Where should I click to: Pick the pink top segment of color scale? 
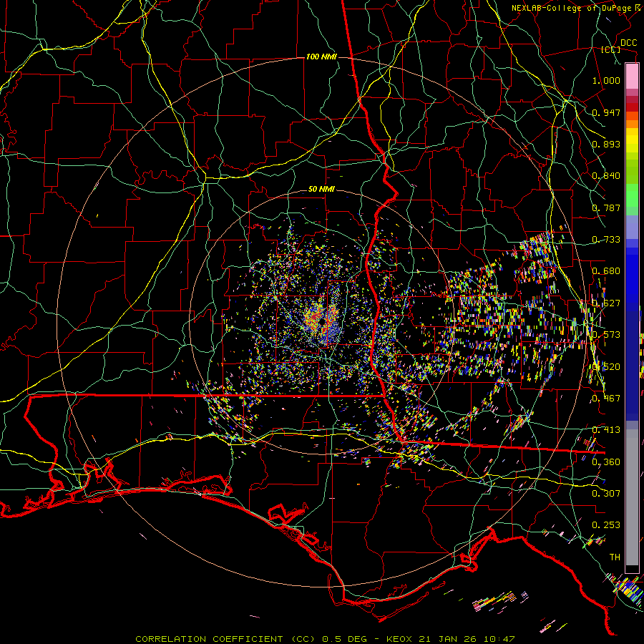[632, 76]
